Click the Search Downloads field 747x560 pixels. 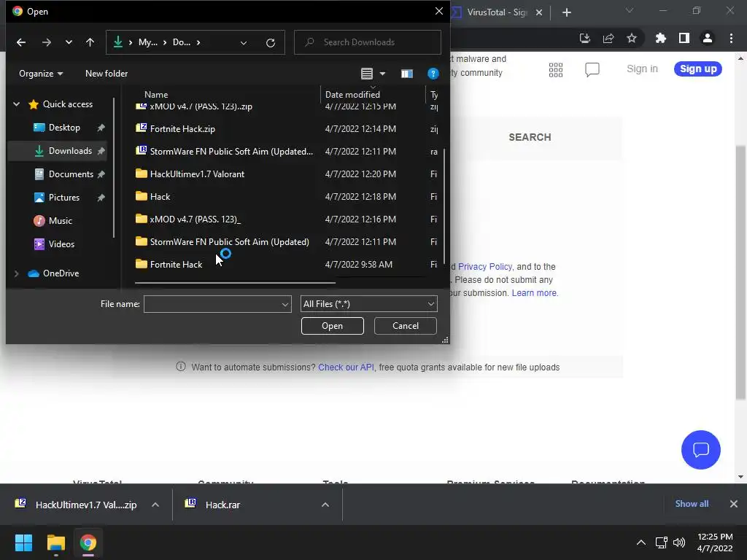(368, 42)
